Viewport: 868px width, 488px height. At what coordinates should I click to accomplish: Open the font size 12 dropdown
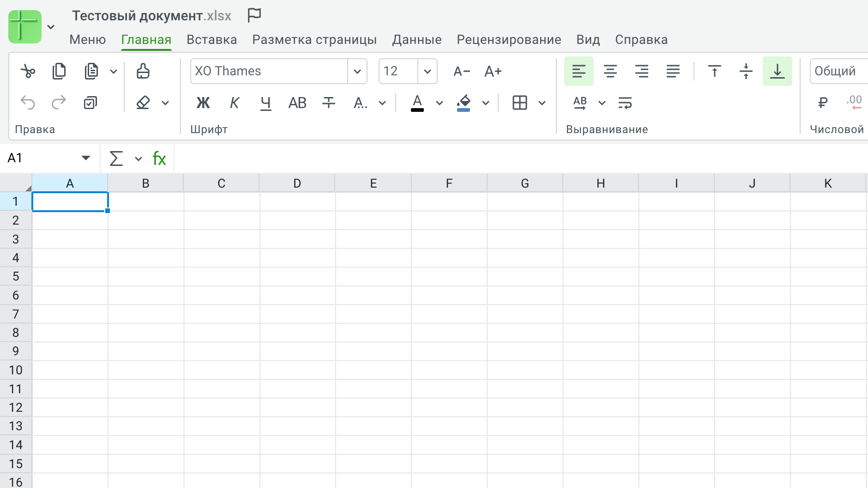(428, 71)
